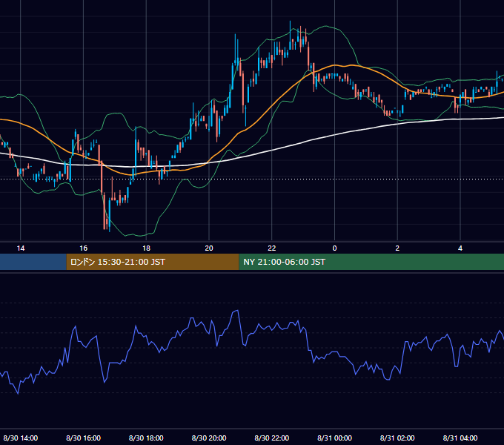Click the 22 hour axis label
This screenshot has height=445, width=504.
click(272, 248)
